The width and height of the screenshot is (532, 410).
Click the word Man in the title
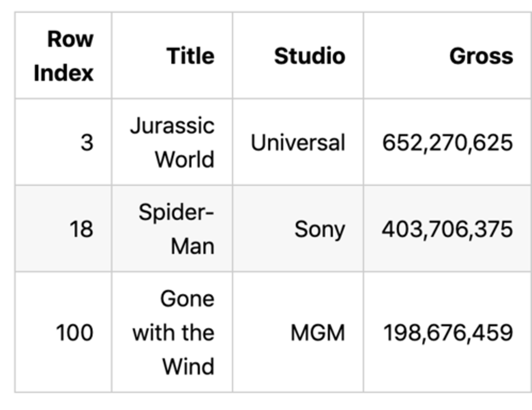point(192,246)
